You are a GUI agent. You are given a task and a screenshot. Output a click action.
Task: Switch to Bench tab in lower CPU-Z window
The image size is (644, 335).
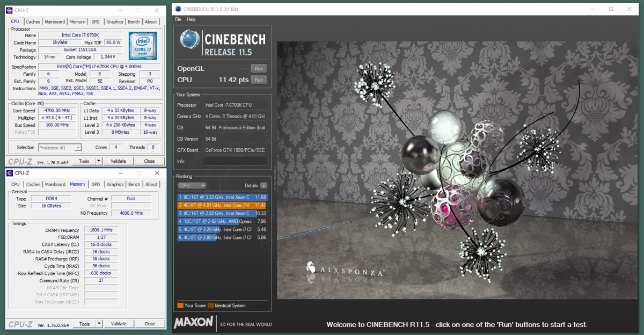[134, 185]
